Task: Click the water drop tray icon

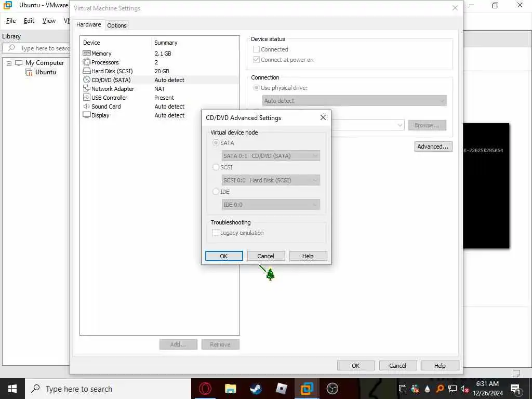Action: coord(427,389)
